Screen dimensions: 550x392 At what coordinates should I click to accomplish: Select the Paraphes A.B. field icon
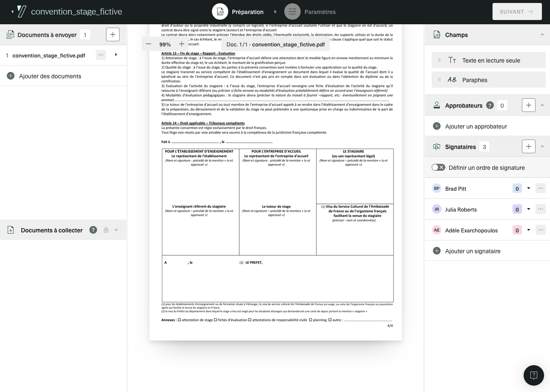pos(453,80)
